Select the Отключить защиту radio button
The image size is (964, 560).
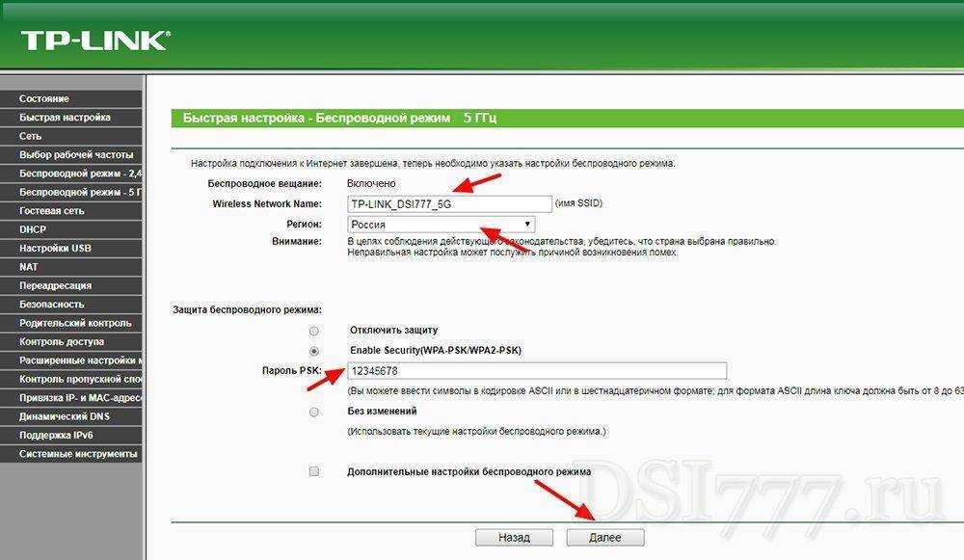point(314,331)
